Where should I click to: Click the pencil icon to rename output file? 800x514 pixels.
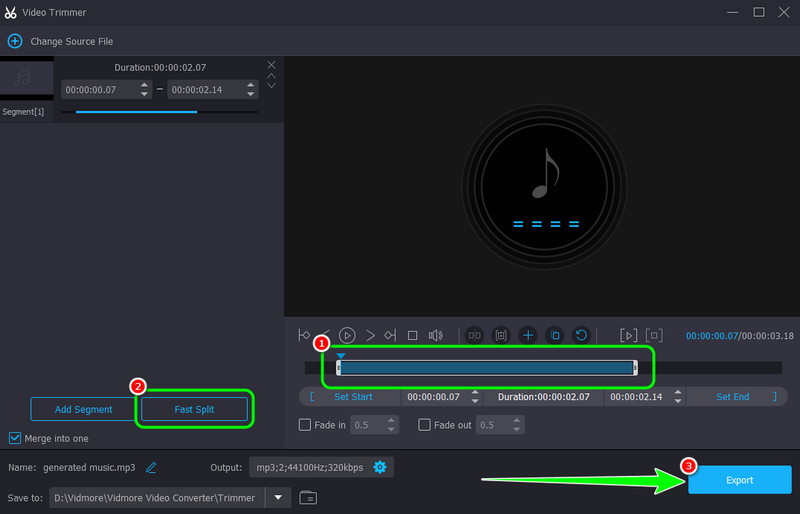pyautogui.click(x=151, y=467)
